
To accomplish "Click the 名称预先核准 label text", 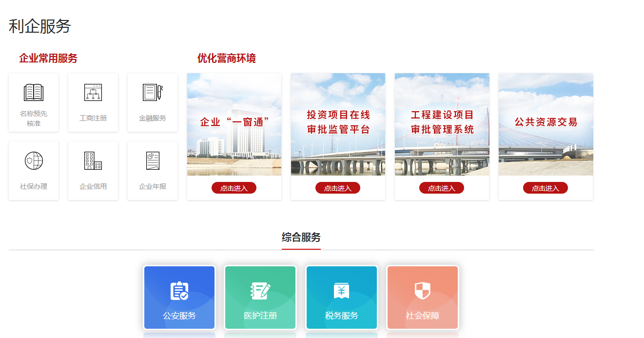I will click(x=34, y=119).
